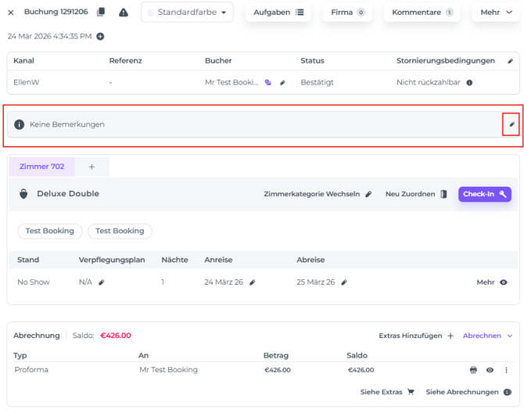Open the Standardfarbe color dropdown
Image resolution: width=524 pixels, height=420 pixels.
188,13
